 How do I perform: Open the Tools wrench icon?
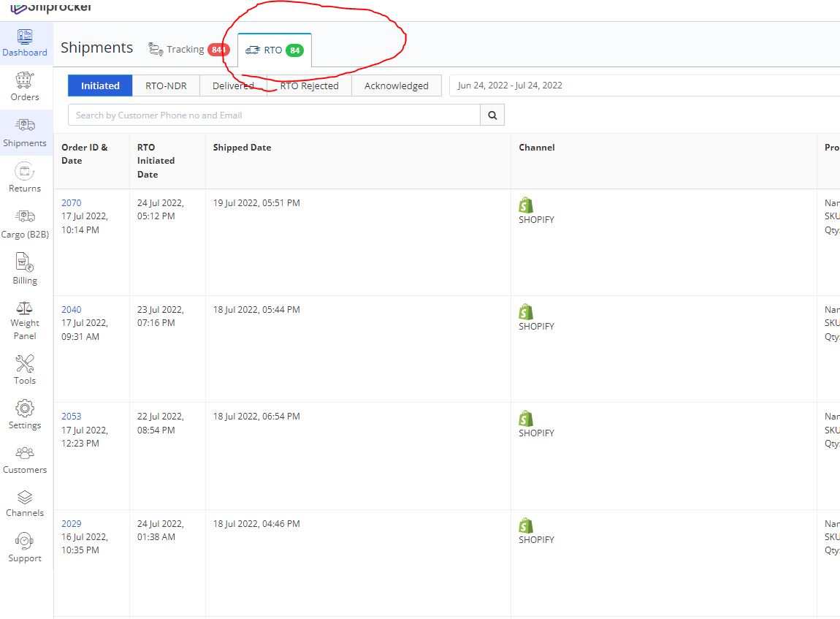[x=25, y=363]
